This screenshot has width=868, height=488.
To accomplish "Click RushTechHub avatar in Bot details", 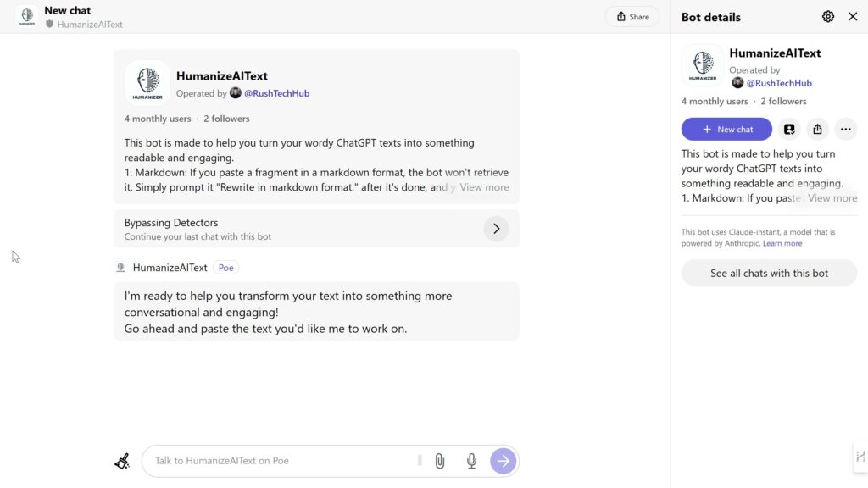I will [x=737, y=83].
